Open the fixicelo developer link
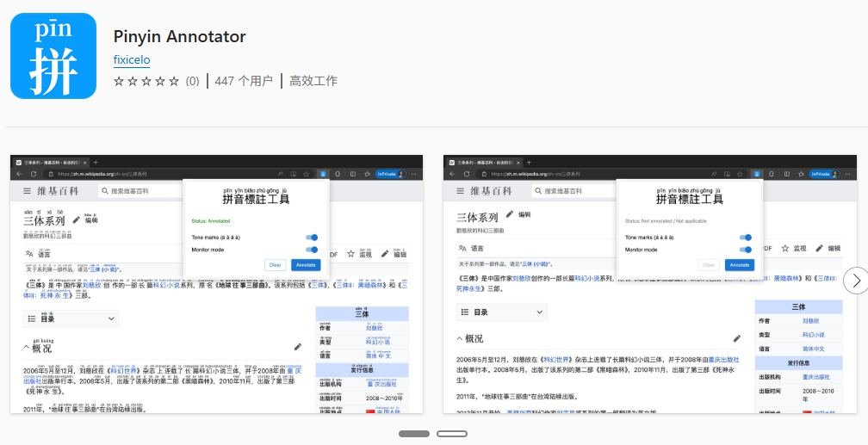 (x=132, y=59)
